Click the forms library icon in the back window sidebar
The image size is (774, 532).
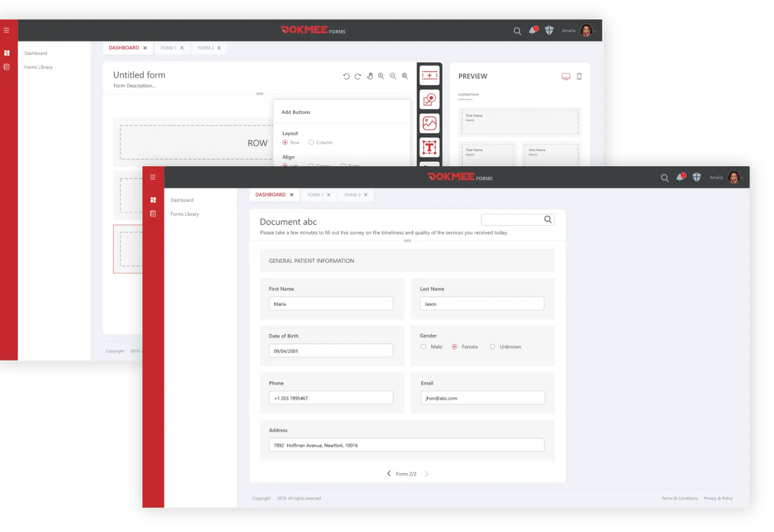click(x=7, y=67)
